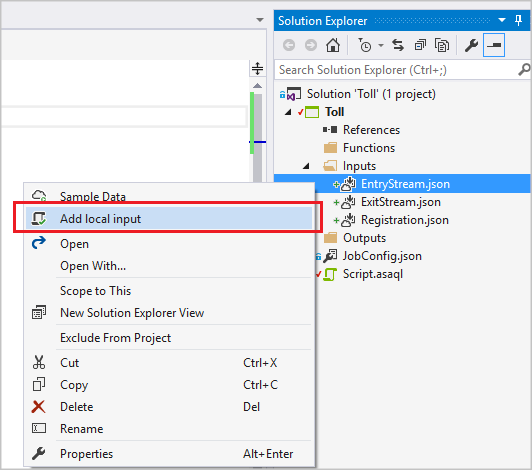Click the editor scrollbar up arrow
The image size is (532, 470).
[x=258, y=86]
